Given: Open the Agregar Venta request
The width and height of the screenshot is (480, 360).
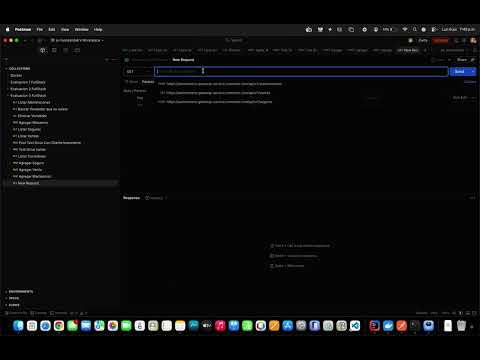Looking at the screenshot, I should [30, 170].
